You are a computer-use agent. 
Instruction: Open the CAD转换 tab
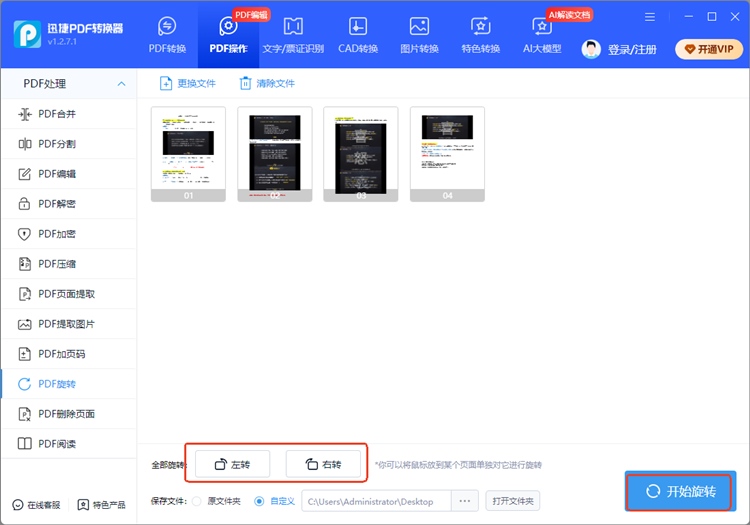(358, 35)
